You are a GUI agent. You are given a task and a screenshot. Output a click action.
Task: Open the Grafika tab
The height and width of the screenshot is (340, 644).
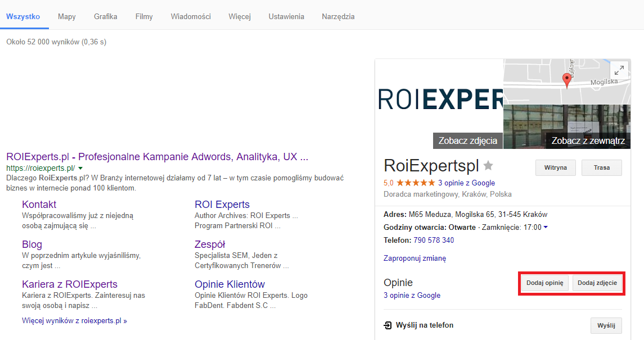106,16
